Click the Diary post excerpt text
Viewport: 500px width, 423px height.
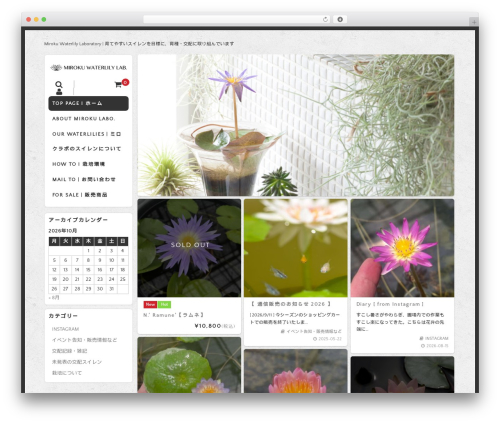coord(400,322)
